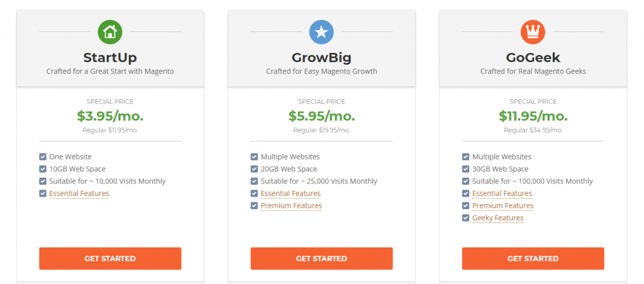Toggle the 10GB Web Space checkbox
Viewport: 644px width, 284px height.
click(43, 169)
